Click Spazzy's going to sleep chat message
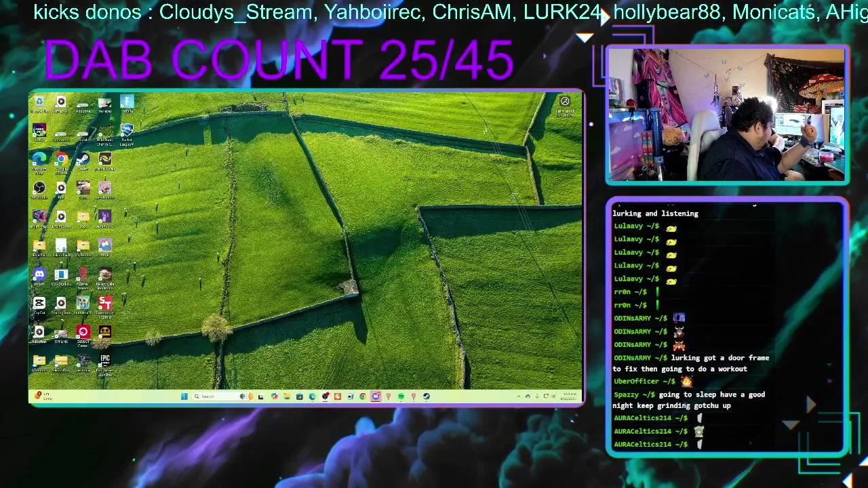 point(689,400)
